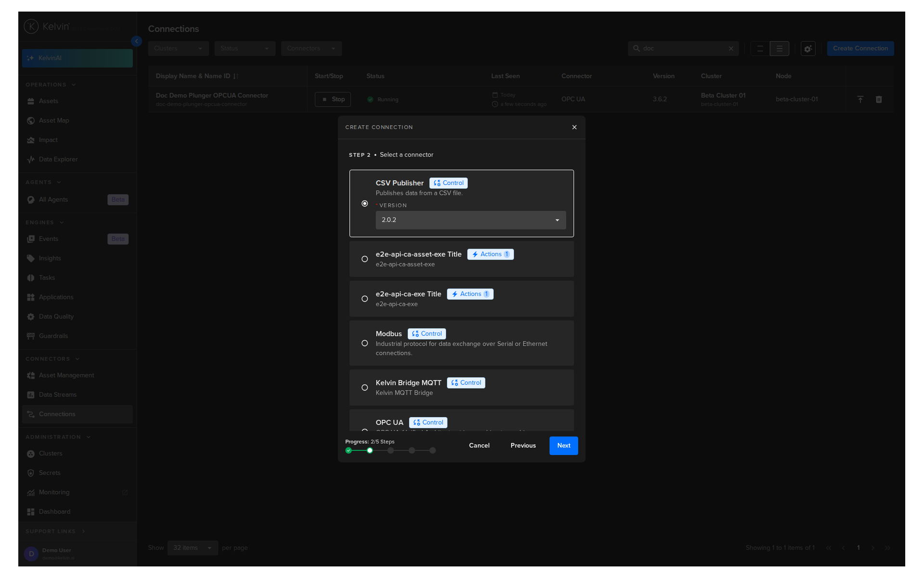Viewport: 924px width, 578px height.
Task: Open the CSV Publisher version dropdown
Action: click(471, 220)
